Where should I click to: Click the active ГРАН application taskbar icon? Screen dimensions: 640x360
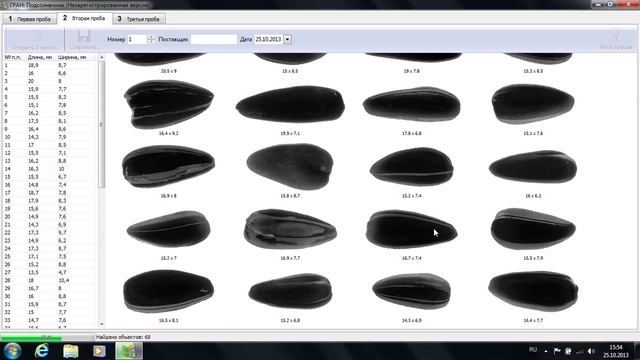coord(129,351)
